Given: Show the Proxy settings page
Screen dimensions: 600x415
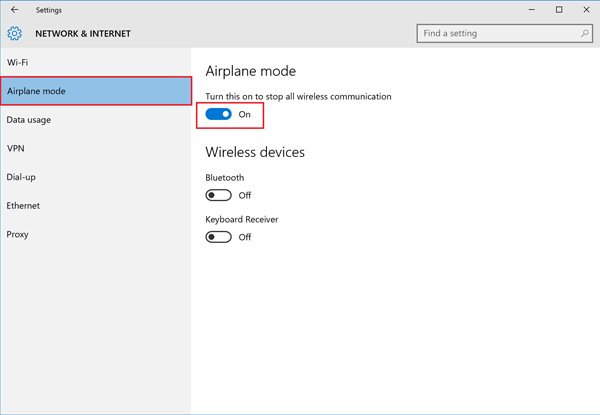Looking at the screenshot, I should coord(18,234).
